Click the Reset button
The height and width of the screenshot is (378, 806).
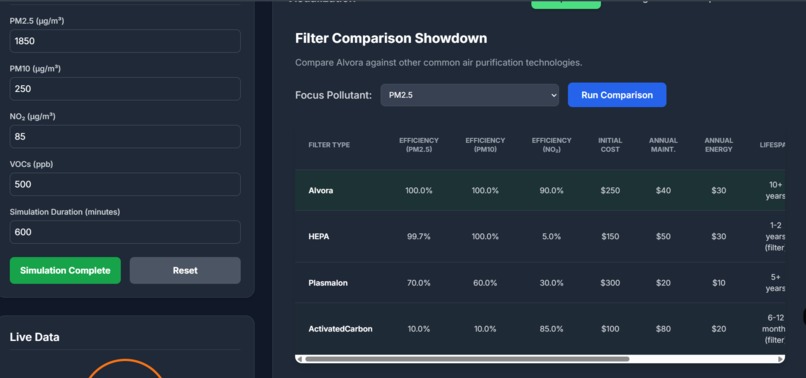coord(185,271)
